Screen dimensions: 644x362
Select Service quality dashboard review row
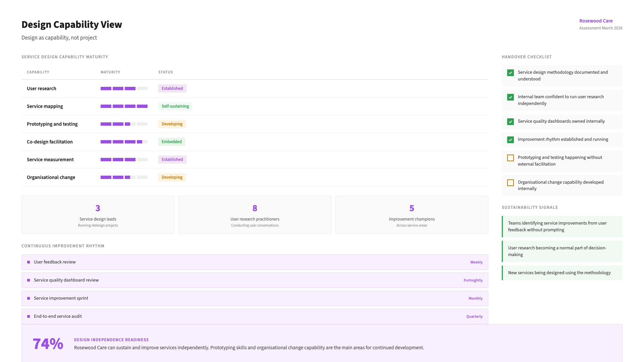click(x=255, y=280)
